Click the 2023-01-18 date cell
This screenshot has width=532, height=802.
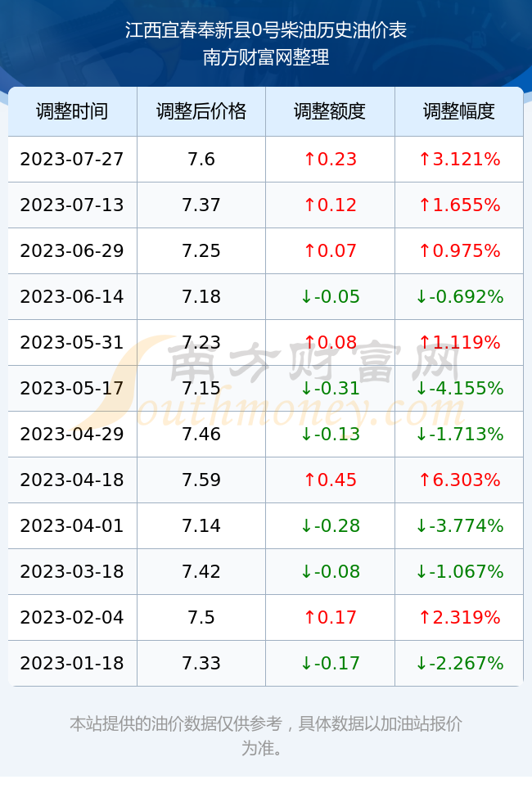72,663
